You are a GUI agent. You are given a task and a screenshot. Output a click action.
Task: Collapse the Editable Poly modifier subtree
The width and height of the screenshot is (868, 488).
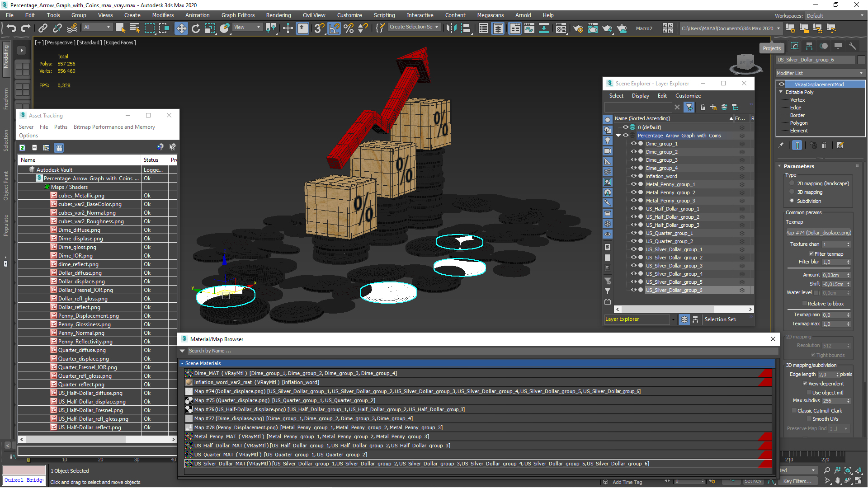[x=781, y=92]
